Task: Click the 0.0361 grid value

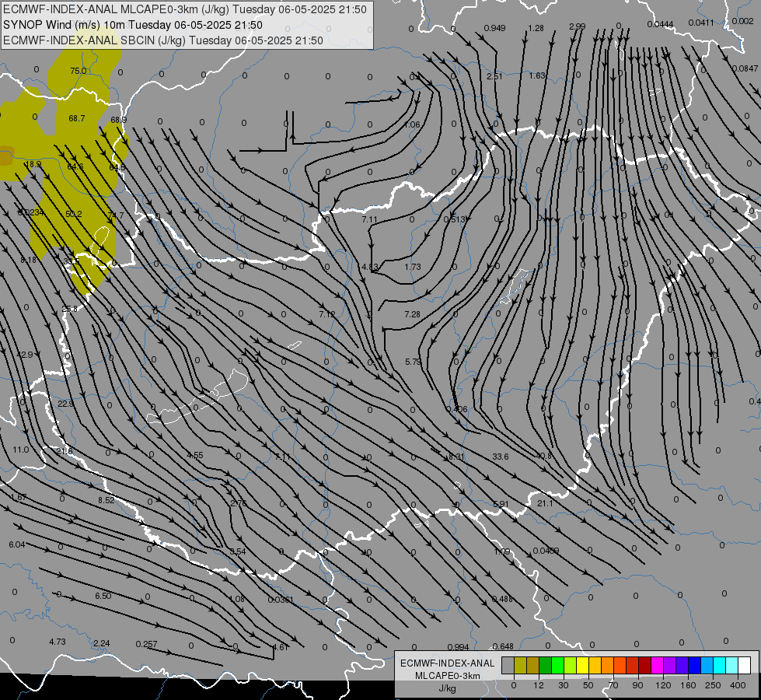Action: [281, 600]
